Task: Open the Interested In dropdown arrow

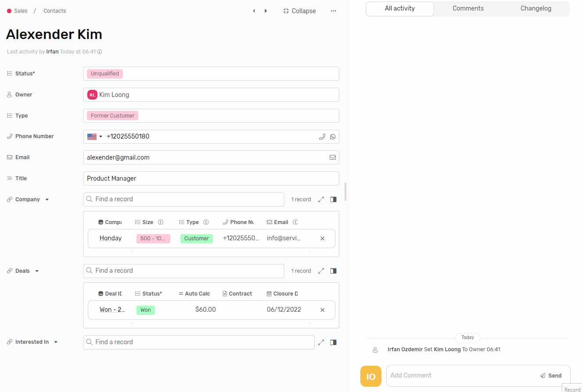Action: pyautogui.click(x=56, y=342)
